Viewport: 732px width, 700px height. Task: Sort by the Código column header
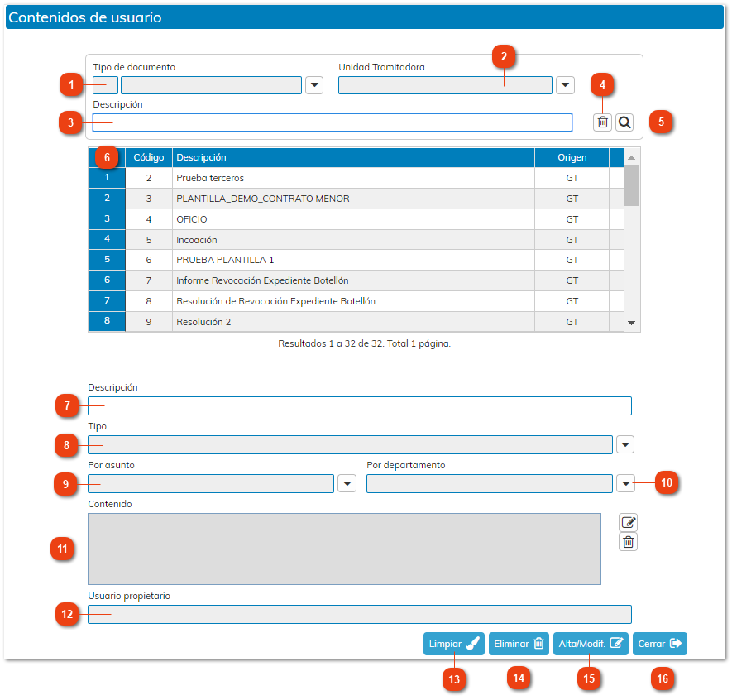(149, 157)
